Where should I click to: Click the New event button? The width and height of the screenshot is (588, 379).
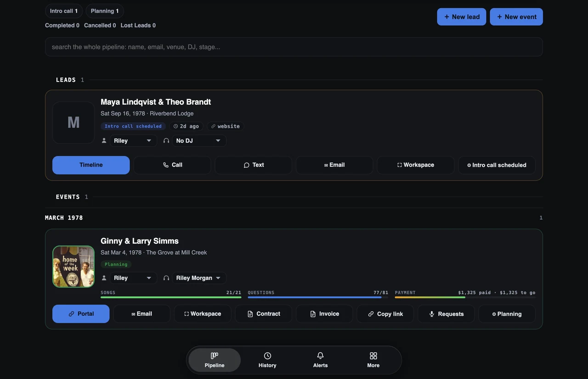(x=516, y=17)
